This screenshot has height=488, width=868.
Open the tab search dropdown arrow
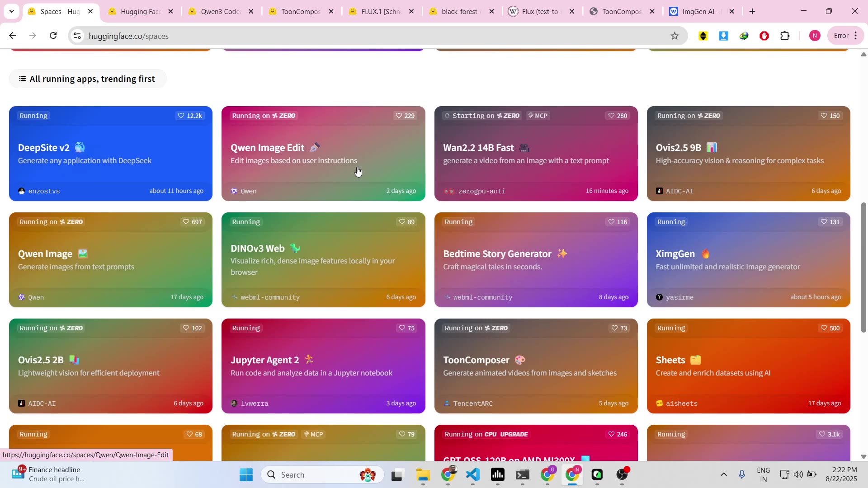click(11, 11)
